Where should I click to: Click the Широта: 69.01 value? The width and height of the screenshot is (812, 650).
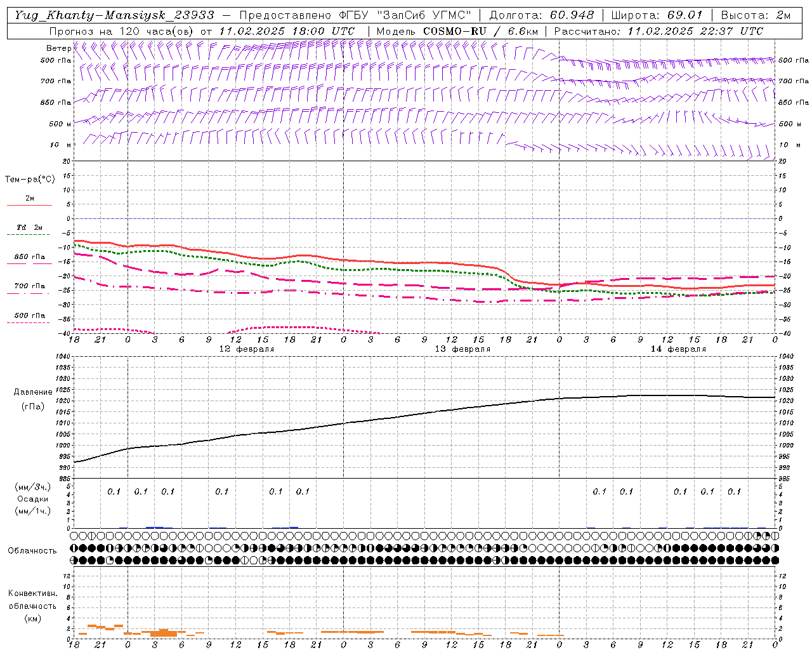click(657, 15)
